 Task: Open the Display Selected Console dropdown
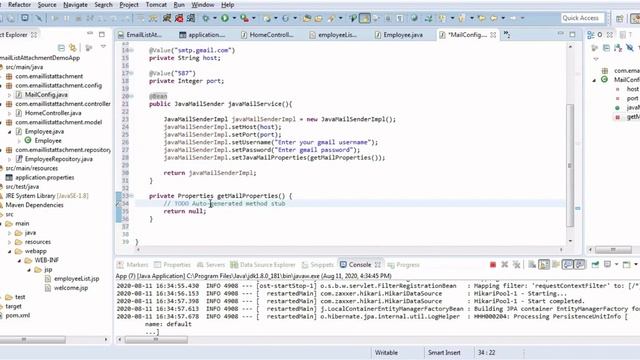[616, 265]
